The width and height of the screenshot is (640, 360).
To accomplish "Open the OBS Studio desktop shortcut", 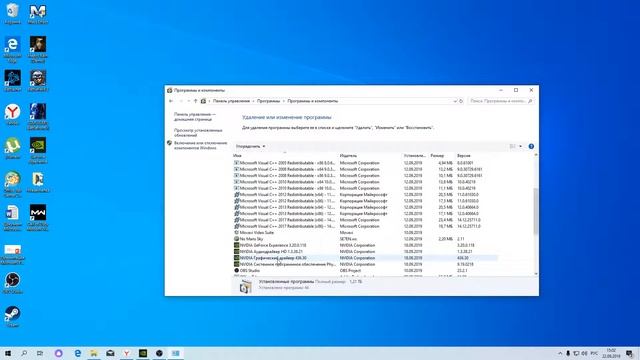I will [x=12, y=282].
